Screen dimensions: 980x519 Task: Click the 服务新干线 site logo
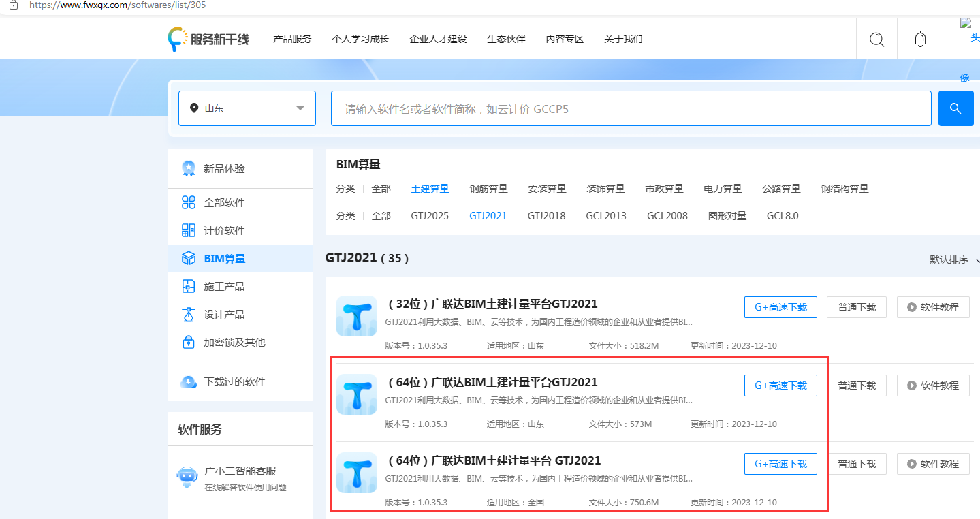click(208, 39)
